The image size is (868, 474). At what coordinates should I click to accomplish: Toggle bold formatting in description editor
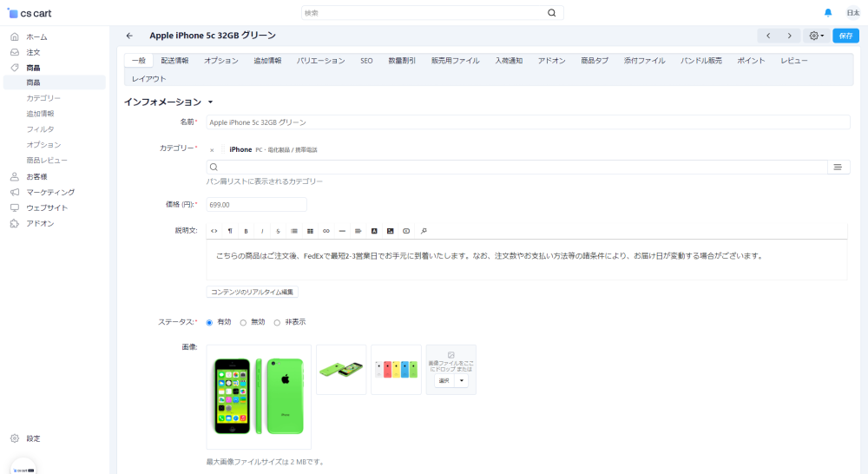tap(247, 231)
